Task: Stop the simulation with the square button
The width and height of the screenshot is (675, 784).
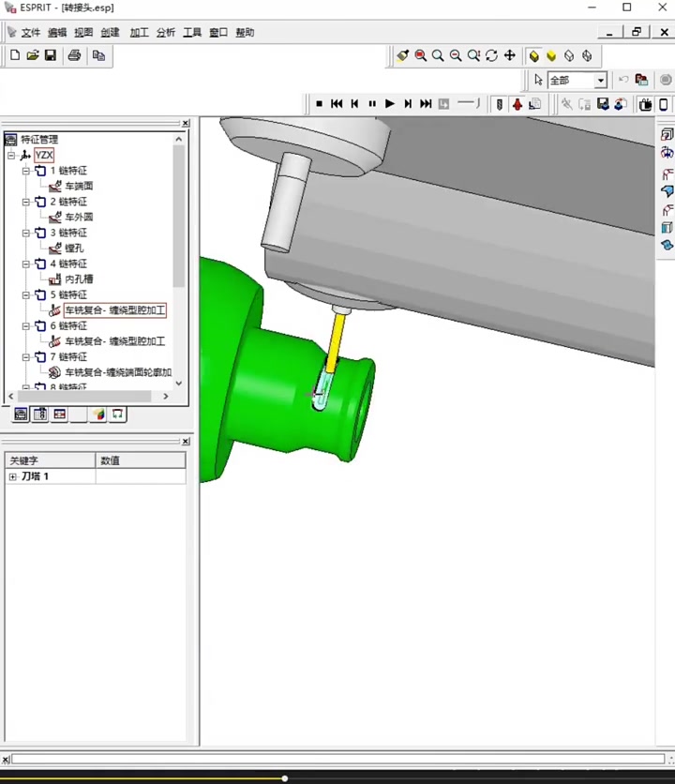Action: (x=319, y=104)
